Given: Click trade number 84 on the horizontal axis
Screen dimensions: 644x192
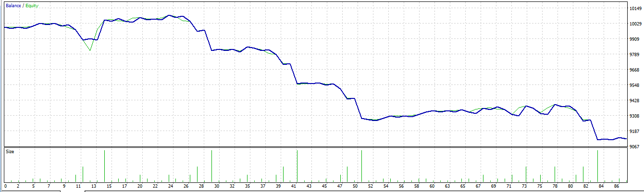Looking at the screenshot, I should (601, 186).
